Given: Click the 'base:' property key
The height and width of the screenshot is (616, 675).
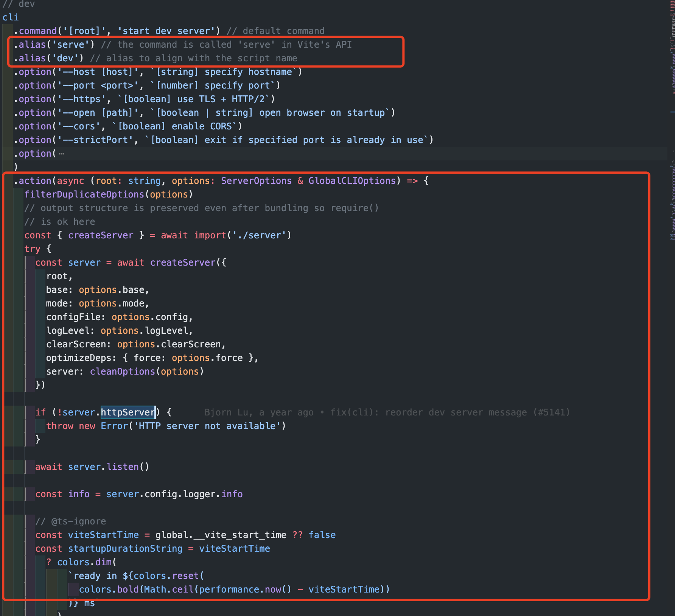Looking at the screenshot, I should click(x=59, y=290).
